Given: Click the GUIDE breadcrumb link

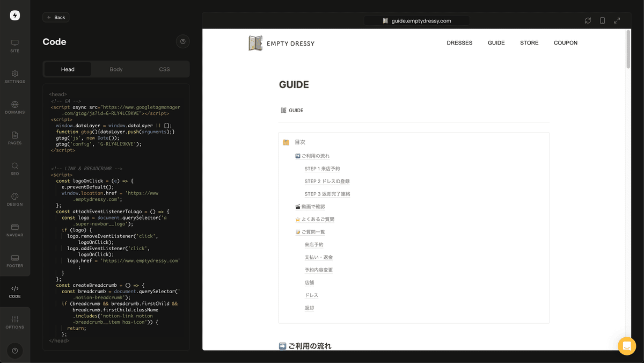Looking at the screenshot, I should tap(292, 111).
